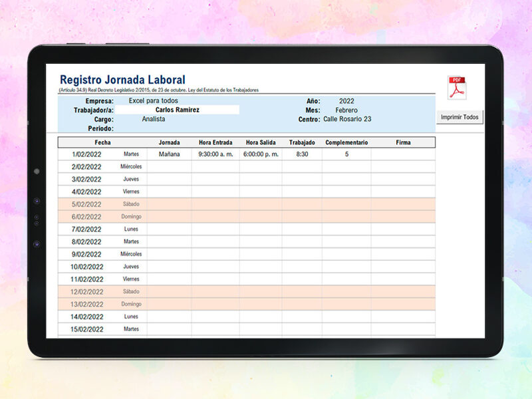Select the Jornada cell Mañana
This screenshot has height=399, width=532.
click(170, 154)
